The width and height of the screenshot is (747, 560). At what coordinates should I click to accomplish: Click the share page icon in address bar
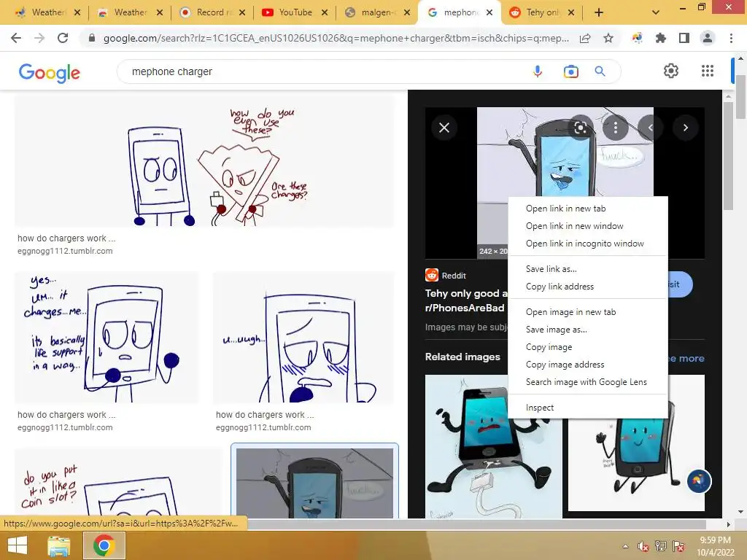(585, 39)
